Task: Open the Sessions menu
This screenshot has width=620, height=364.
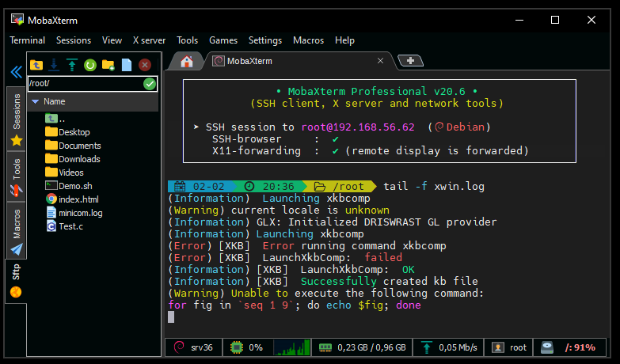Action: click(x=74, y=40)
